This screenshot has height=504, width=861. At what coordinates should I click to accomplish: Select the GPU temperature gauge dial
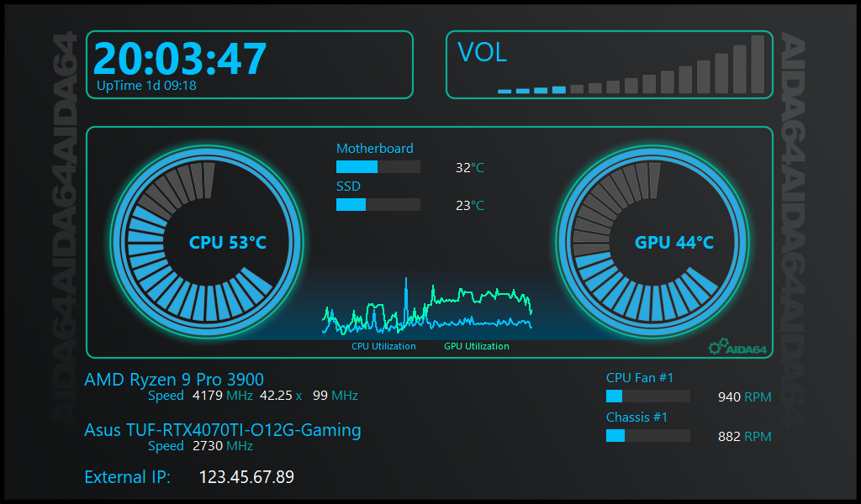tap(655, 242)
